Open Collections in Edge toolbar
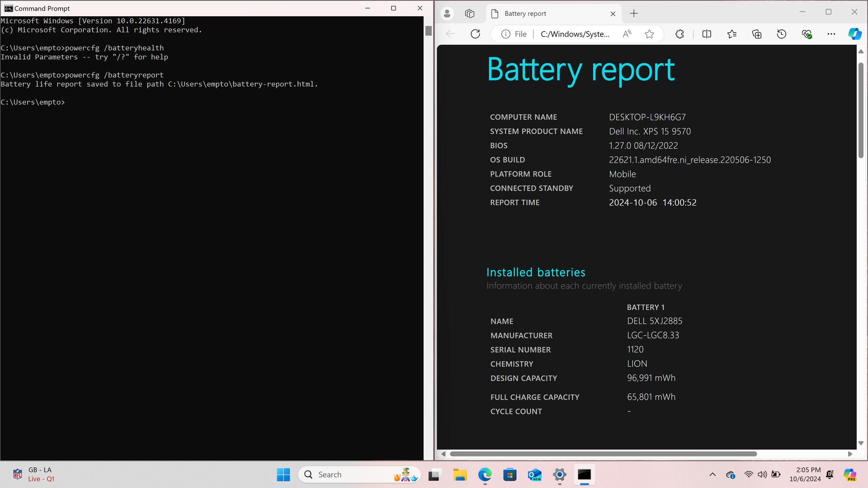Screen dimensions: 868x488 (x=757, y=34)
